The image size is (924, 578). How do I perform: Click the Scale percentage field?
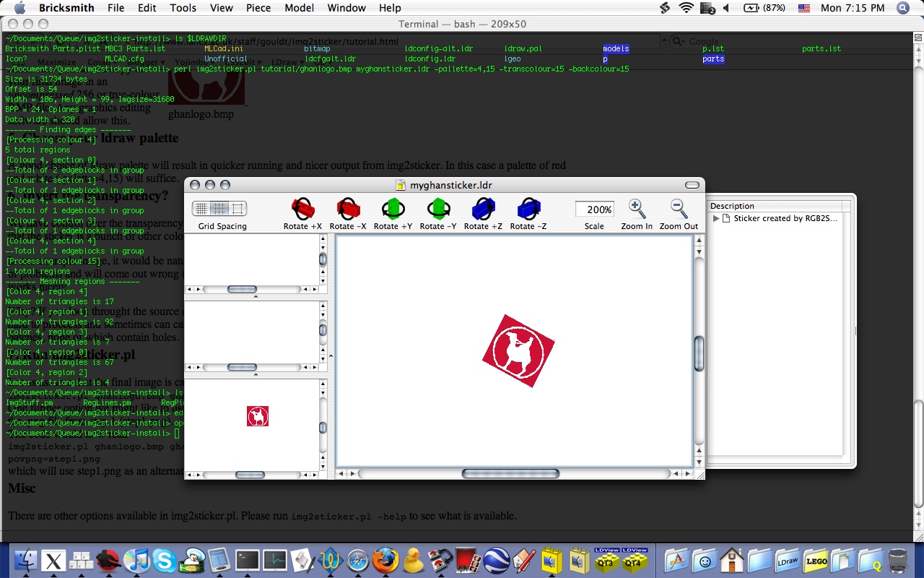594,209
